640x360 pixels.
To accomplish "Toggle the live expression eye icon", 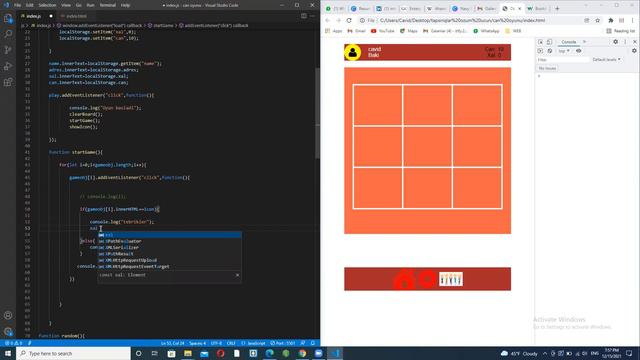I will (x=578, y=51).
